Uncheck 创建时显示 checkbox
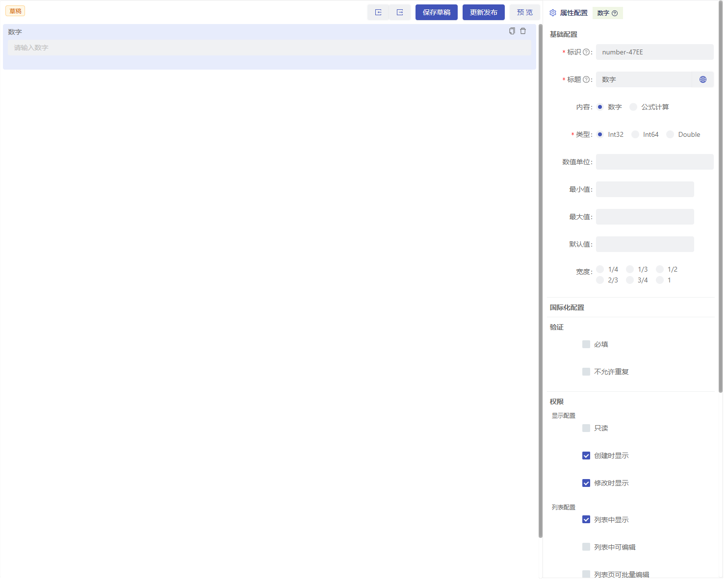The width and height of the screenshot is (728, 584). [586, 456]
